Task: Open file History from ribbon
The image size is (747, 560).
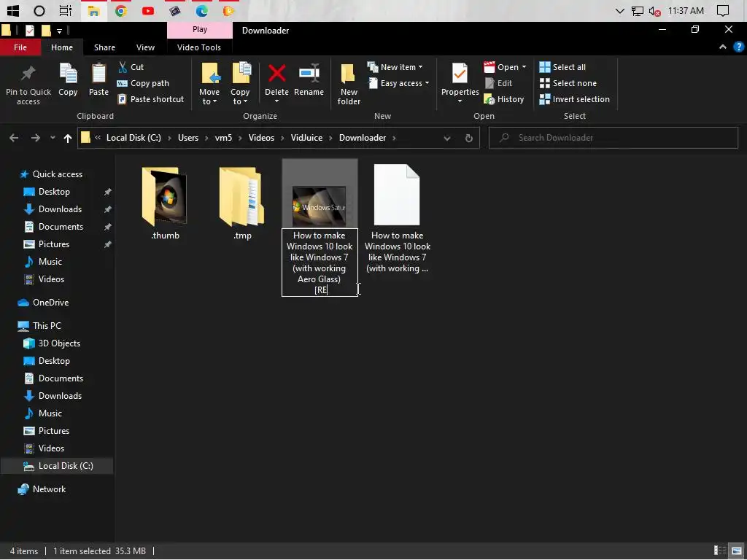Action: pyautogui.click(x=504, y=99)
